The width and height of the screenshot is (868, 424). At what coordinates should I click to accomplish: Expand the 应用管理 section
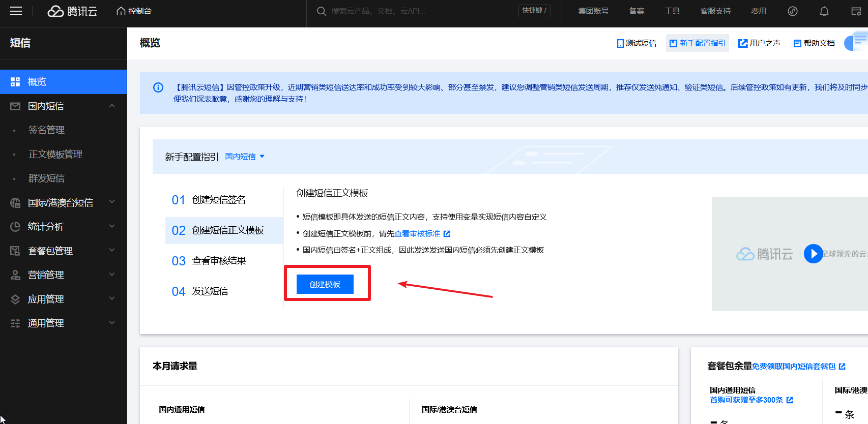point(112,298)
